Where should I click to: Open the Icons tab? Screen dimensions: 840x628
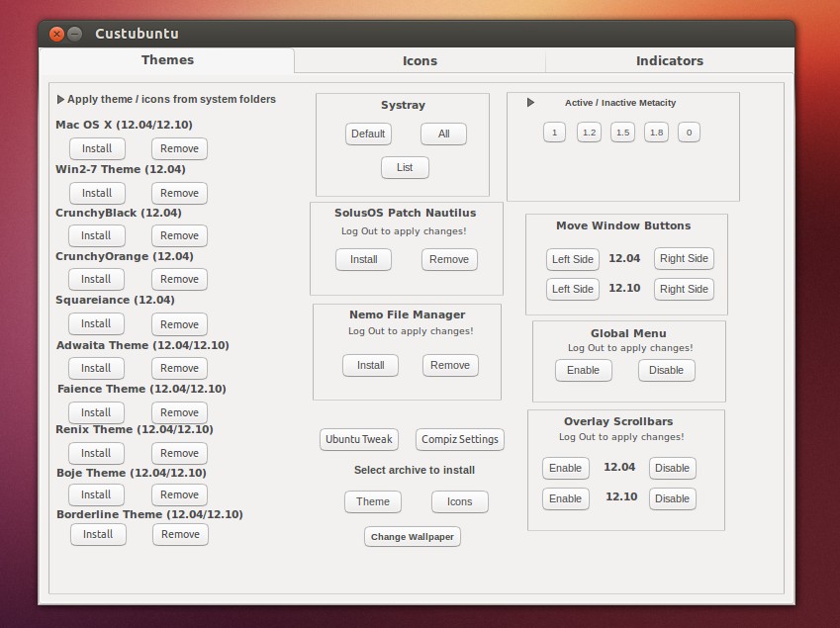(x=420, y=61)
